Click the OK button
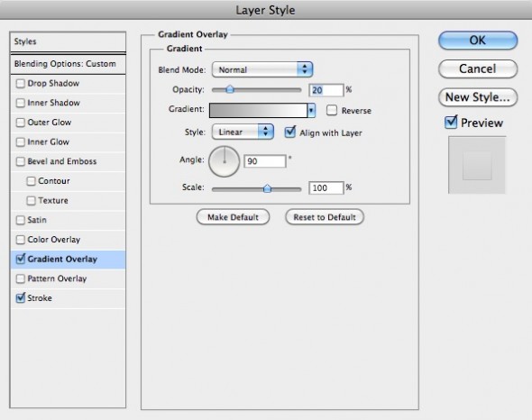This screenshot has height=420, width=532. coord(478,41)
